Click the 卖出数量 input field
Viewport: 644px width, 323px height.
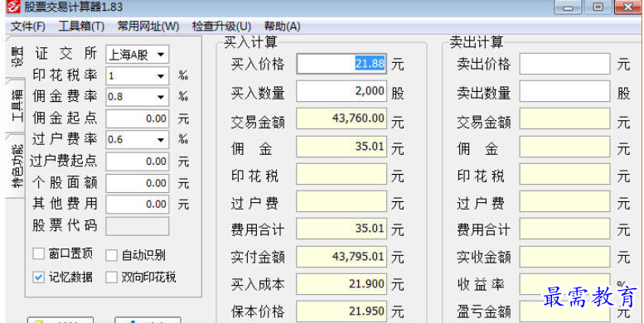pos(564,91)
